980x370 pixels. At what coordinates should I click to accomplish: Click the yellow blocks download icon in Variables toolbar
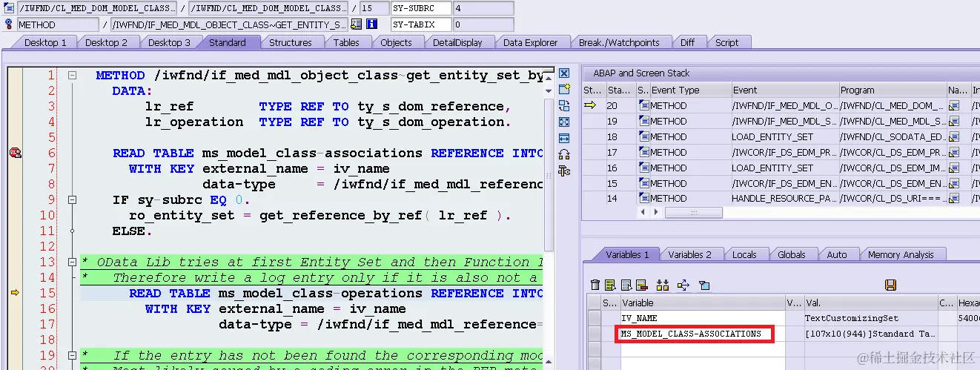click(x=663, y=285)
